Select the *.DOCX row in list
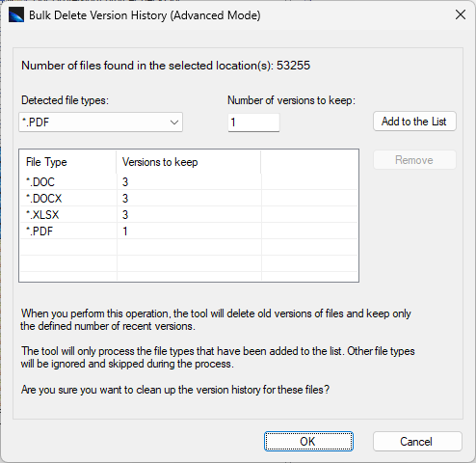 (189, 199)
